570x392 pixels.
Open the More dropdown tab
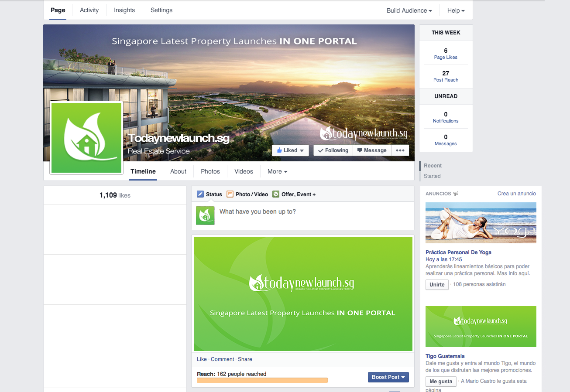(x=278, y=171)
